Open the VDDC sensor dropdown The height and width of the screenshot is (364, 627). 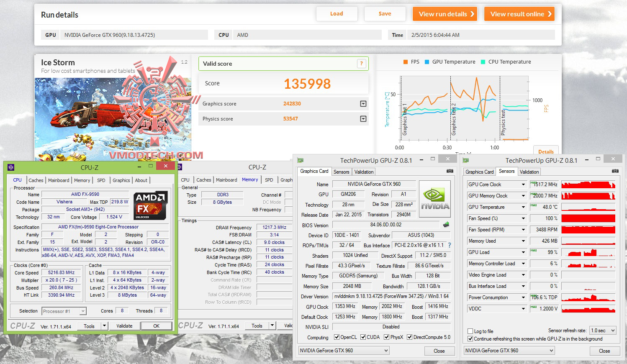523,309
